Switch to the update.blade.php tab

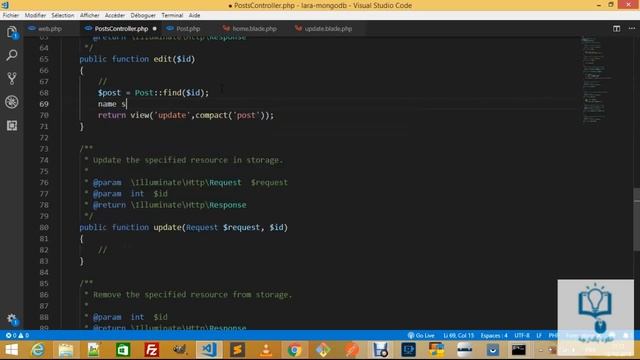(x=328, y=29)
